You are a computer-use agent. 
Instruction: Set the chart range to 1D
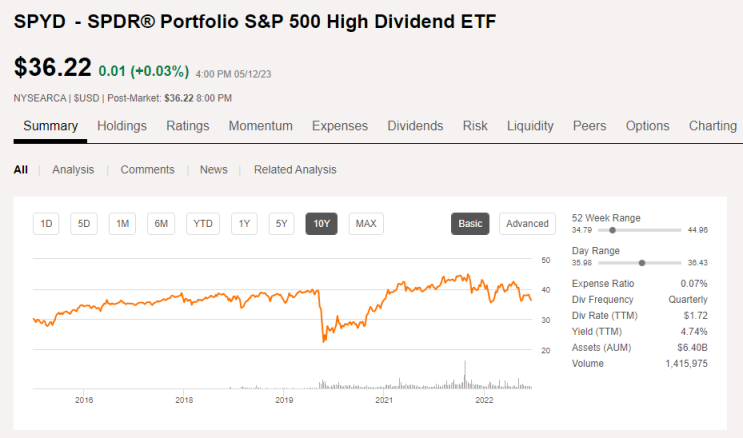46,224
